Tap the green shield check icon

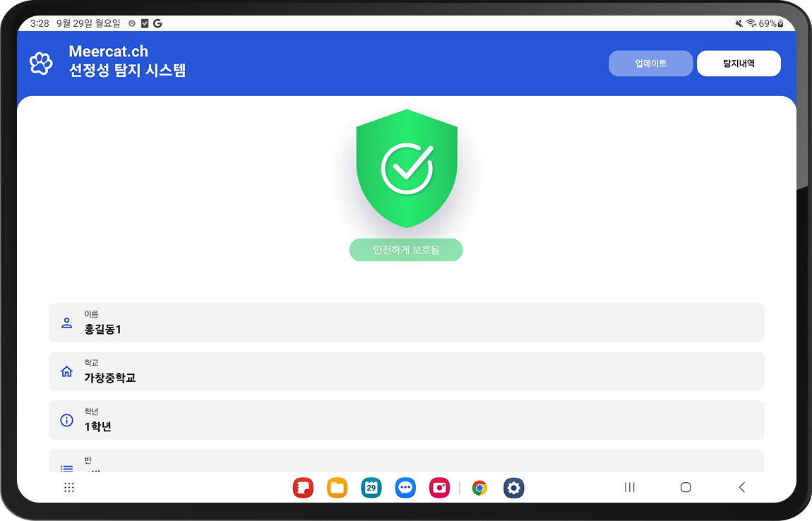(x=407, y=168)
